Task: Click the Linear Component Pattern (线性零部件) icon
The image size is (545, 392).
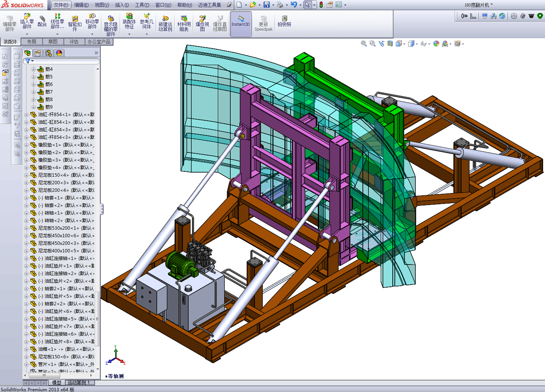Action: click(x=57, y=21)
